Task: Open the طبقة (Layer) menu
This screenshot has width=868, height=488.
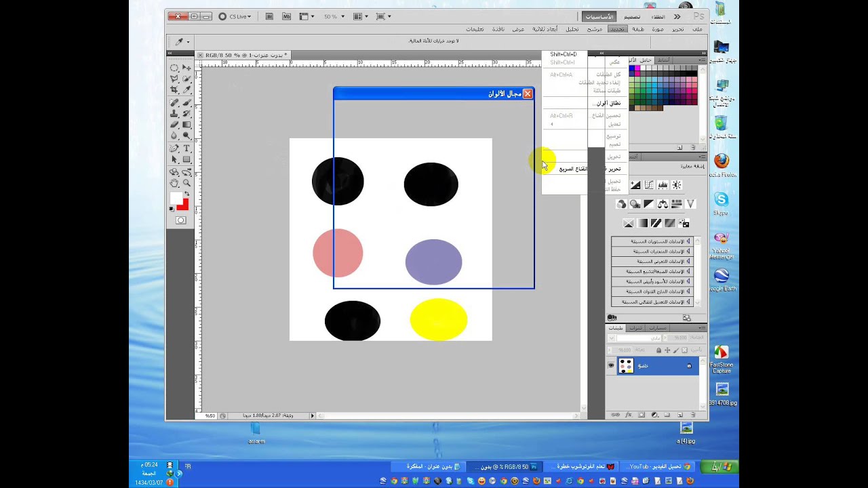Action: [x=638, y=29]
